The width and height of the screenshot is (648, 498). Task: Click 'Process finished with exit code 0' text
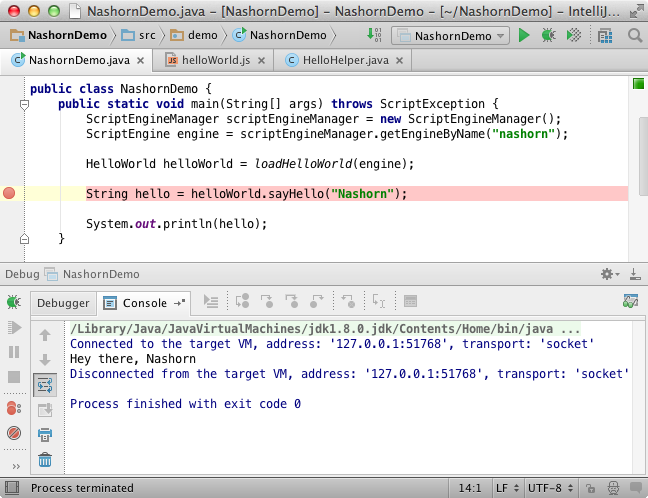point(185,403)
